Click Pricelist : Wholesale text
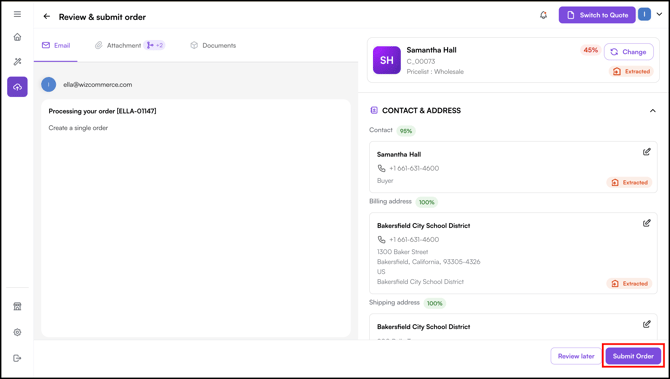Screen dimensions: 670x379 (x=435, y=72)
